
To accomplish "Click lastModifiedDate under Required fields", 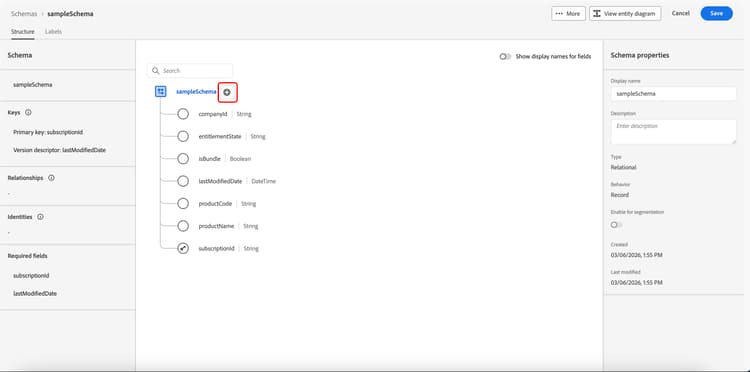I will tap(35, 294).
